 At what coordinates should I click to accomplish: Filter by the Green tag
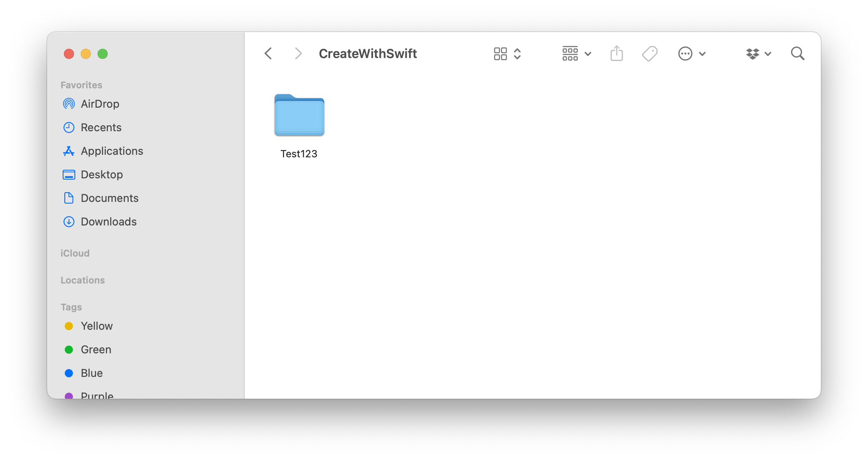pyautogui.click(x=96, y=350)
